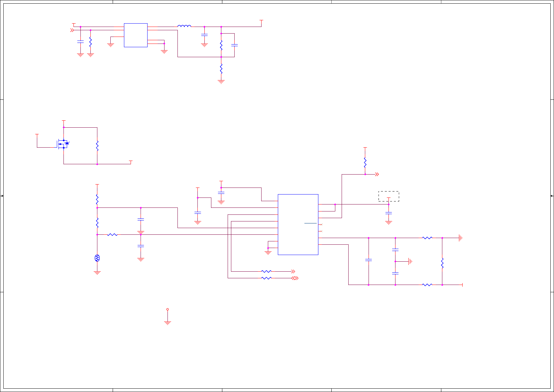Select the blue inductor coil symbol
554x392 pixels.
[184, 26]
